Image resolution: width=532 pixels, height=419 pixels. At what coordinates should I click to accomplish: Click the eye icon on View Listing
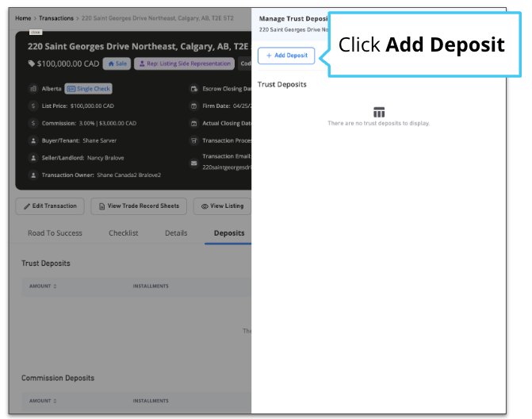click(205, 206)
